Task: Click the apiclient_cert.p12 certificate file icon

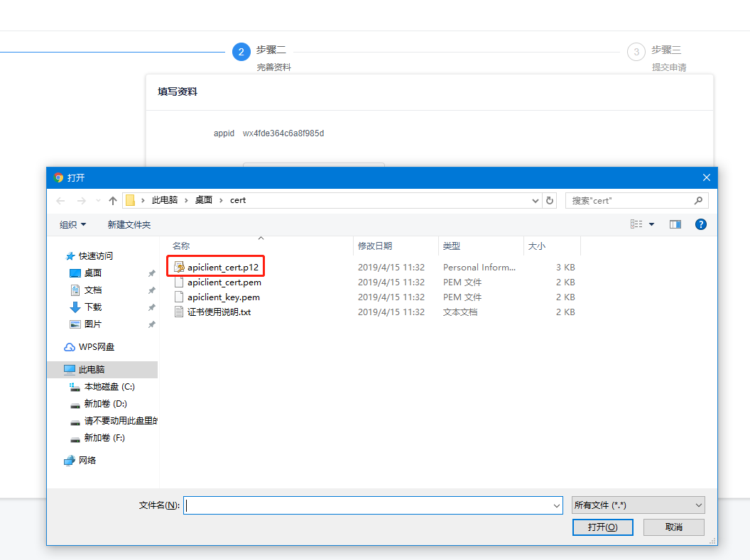Action: (x=179, y=267)
